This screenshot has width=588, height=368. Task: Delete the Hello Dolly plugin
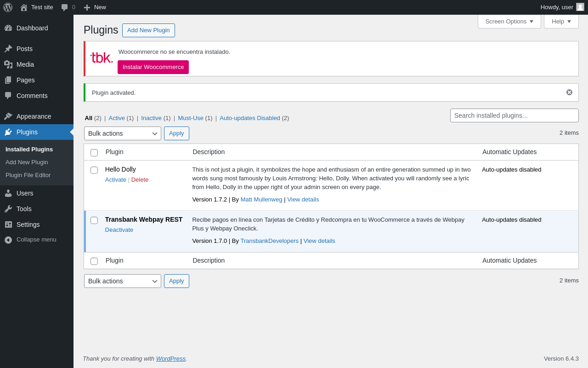(x=140, y=180)
